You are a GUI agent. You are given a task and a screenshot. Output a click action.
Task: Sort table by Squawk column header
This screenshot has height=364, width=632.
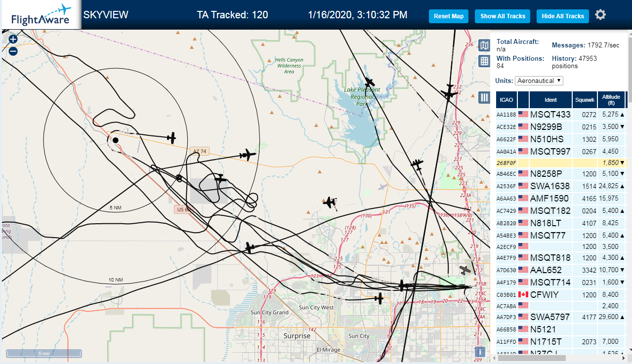pos(585,100)
